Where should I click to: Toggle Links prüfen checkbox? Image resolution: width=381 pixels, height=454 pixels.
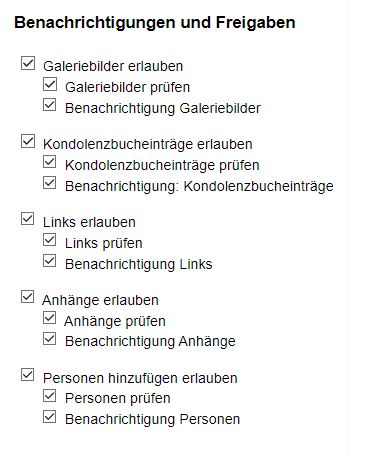pyautogui.click(x=50, y=240)
